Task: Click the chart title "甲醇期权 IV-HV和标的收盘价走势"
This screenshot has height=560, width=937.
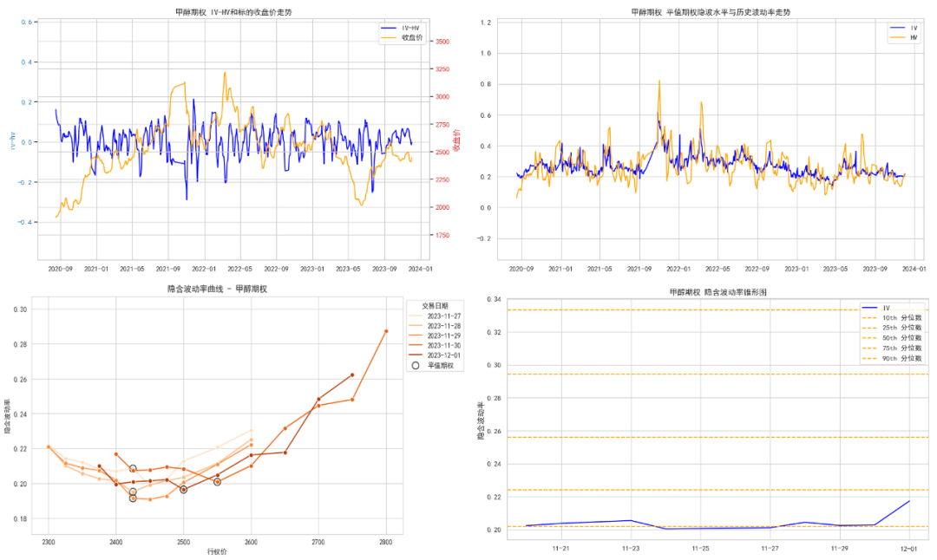Action: click(233, 12)
